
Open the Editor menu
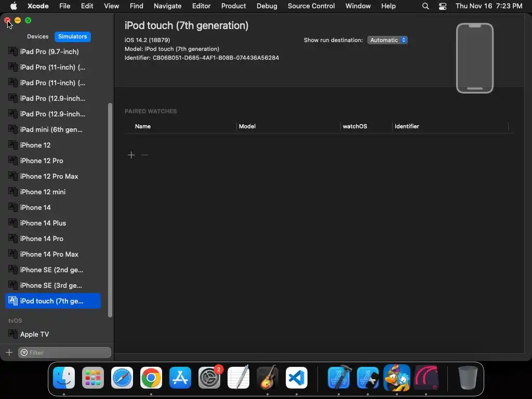(201, 6)
